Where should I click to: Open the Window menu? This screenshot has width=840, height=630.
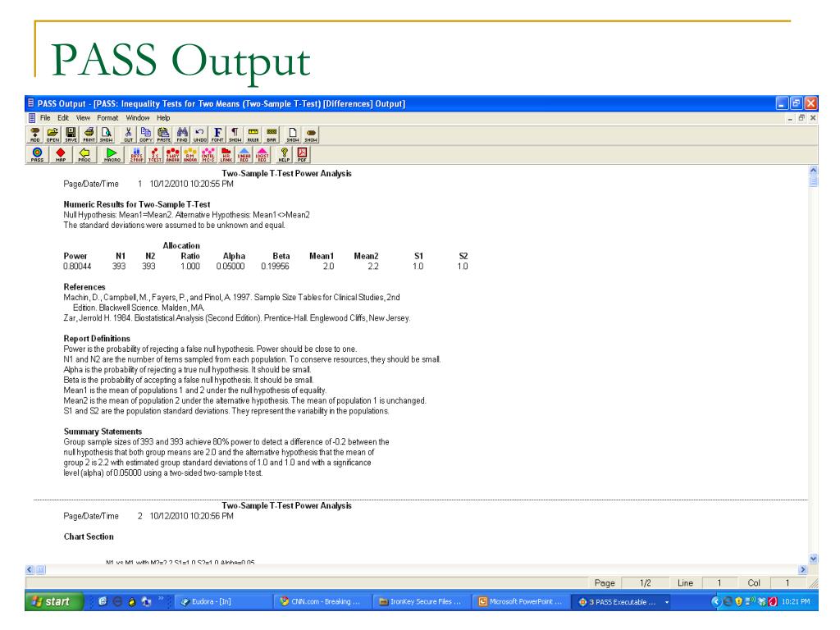(x=138, y=118)
